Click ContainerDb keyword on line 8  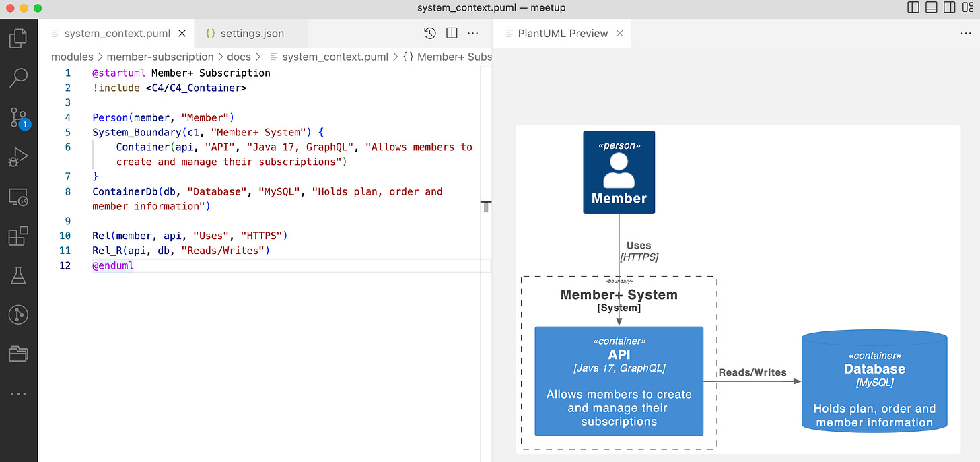coord(125,191)
